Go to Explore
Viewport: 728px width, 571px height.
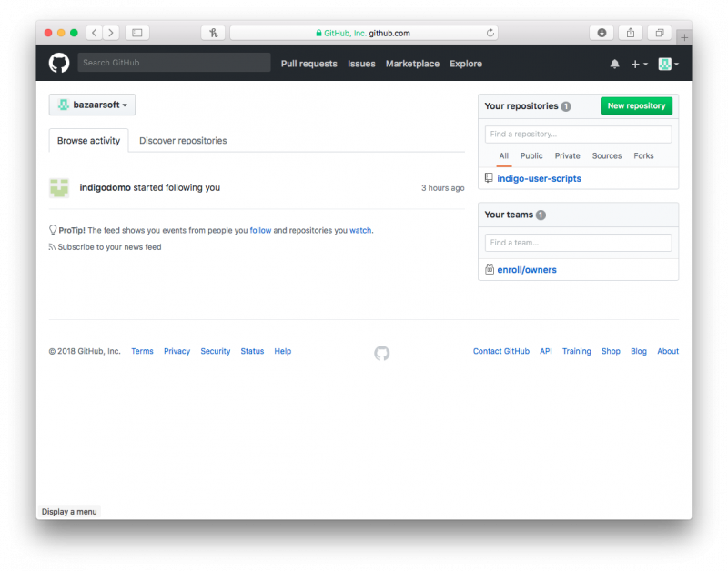pos(466,64)
